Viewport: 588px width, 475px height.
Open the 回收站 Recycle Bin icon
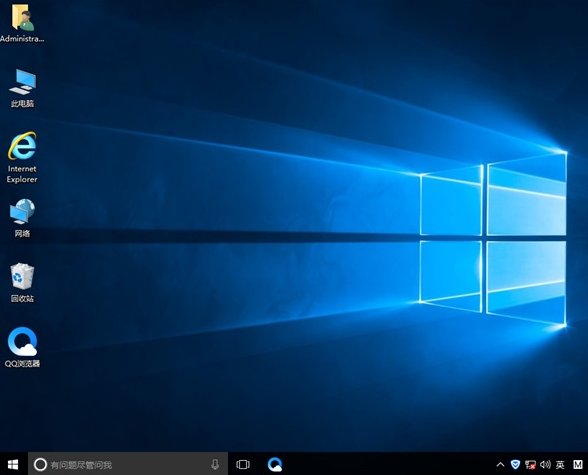(22, 283)
